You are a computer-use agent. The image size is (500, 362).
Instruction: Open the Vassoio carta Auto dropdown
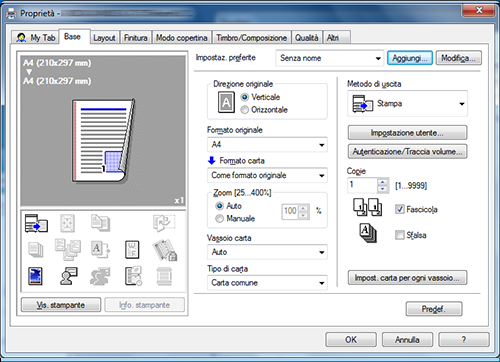267,252
